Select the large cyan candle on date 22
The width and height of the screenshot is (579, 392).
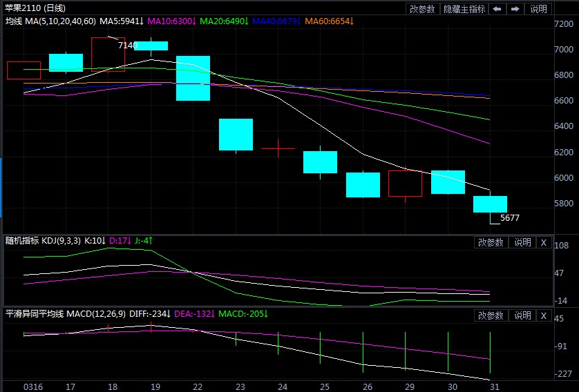[193, 79]
